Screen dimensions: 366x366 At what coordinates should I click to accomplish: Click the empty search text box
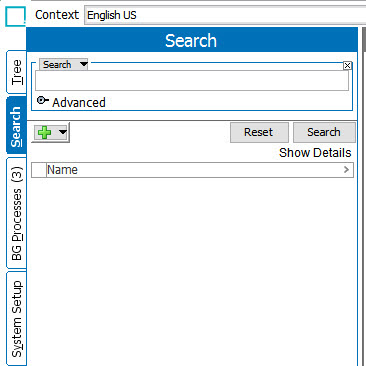(x=192, y=81)
